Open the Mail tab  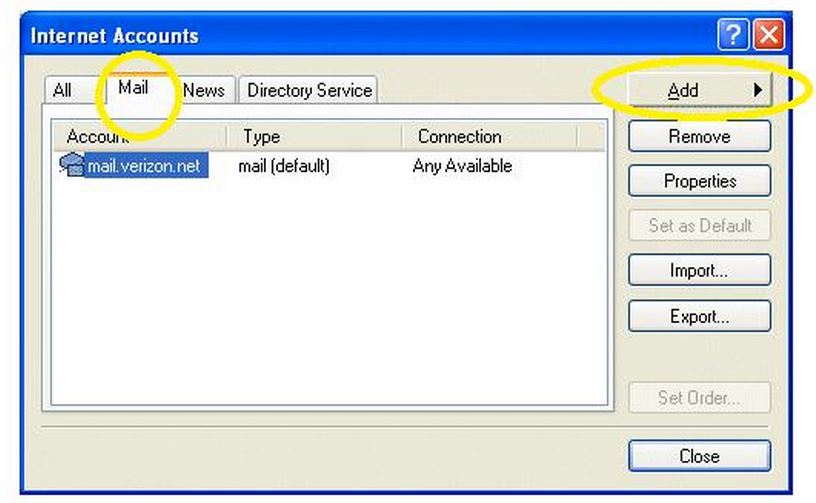click(133, 88)
